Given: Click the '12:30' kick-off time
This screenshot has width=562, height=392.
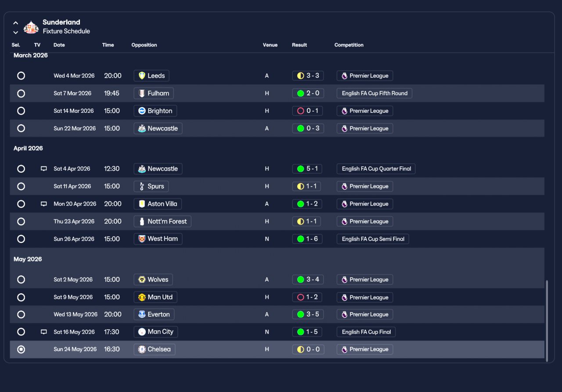Looking at the screenshot, I should [112, 169].
